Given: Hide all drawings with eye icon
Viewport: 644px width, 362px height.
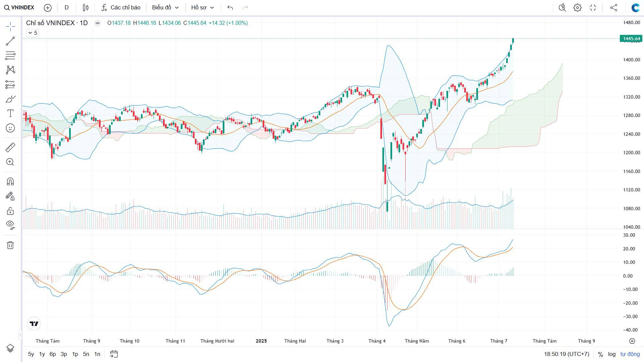Looking at the screenshot, I should coord(10,224).
